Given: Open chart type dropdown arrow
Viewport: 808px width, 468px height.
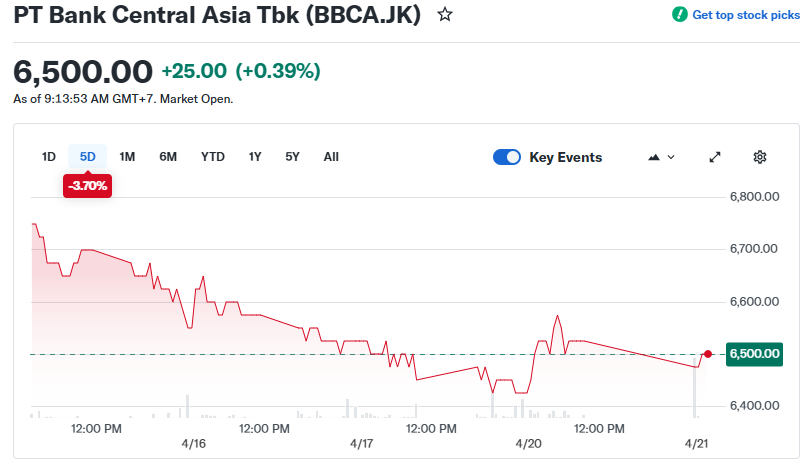Looking at the screenshot, I should pos(671,157).
